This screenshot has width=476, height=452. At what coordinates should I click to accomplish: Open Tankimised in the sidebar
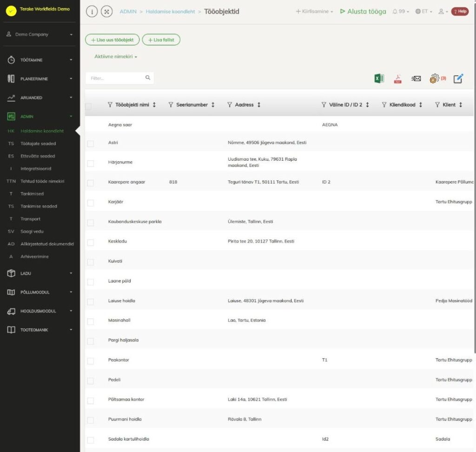pyautogui.click(x=32, y=194)
